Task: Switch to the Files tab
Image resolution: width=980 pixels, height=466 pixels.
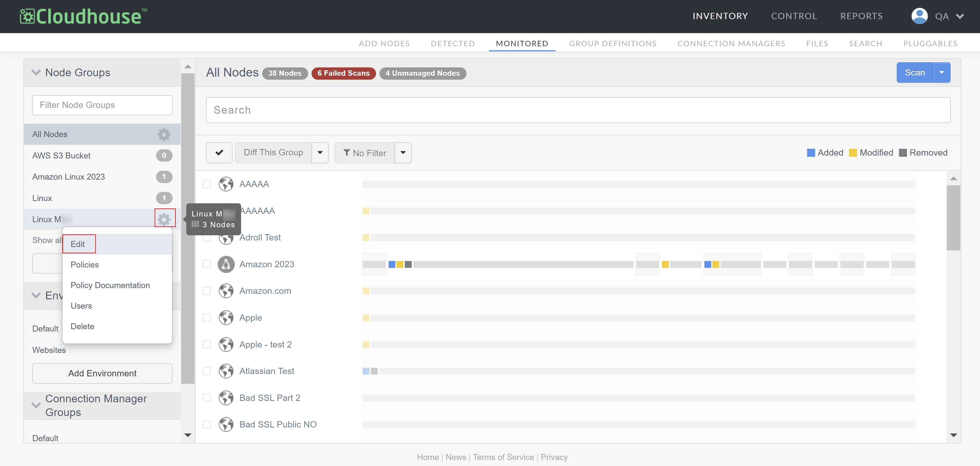Action: pyautogui.click(x=817, y=43)
